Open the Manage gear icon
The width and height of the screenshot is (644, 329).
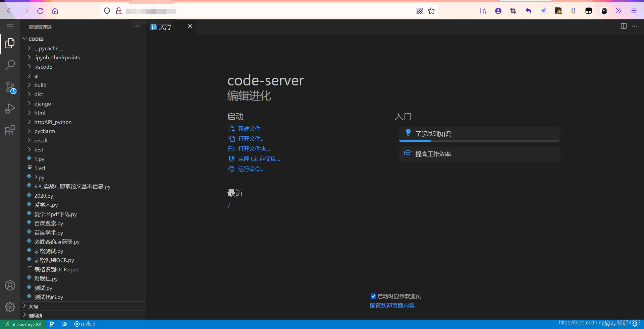10,307
